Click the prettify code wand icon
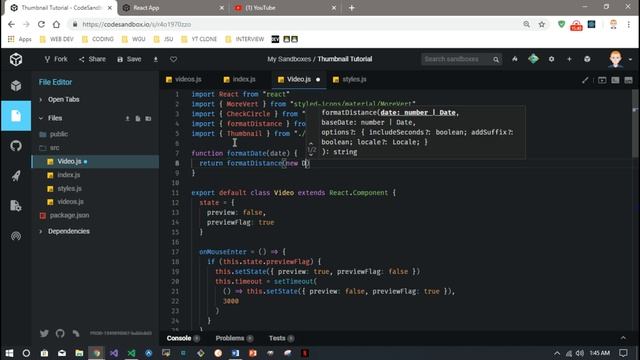Image resolution: width=640 pixels, height=360 pixels. [x=585, y=80]
